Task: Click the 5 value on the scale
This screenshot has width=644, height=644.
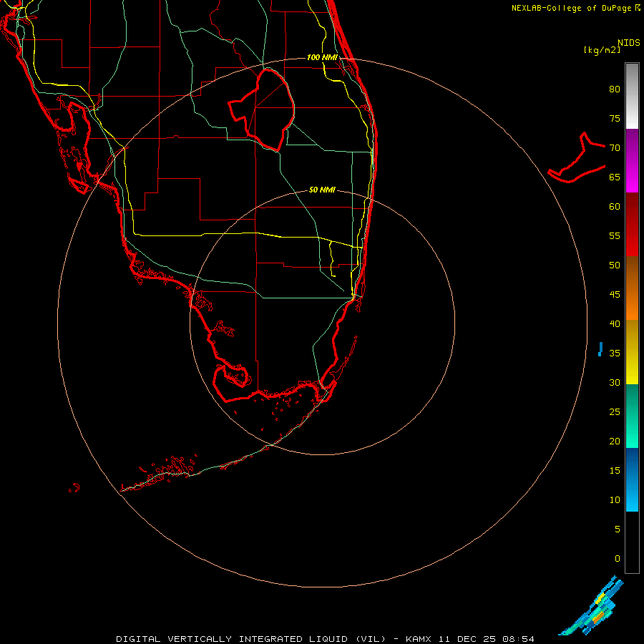Action: tap(618, 529)
